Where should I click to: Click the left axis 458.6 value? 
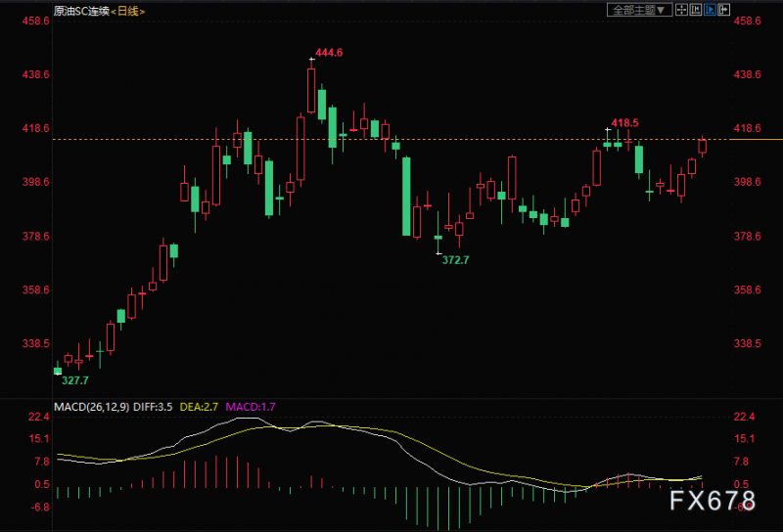tap(35, 21)
